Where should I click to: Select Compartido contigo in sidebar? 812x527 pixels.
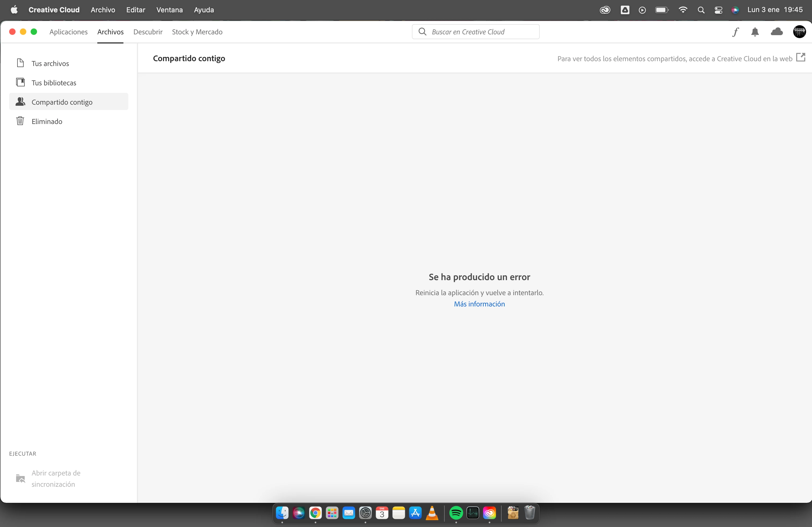coord(62,102)
